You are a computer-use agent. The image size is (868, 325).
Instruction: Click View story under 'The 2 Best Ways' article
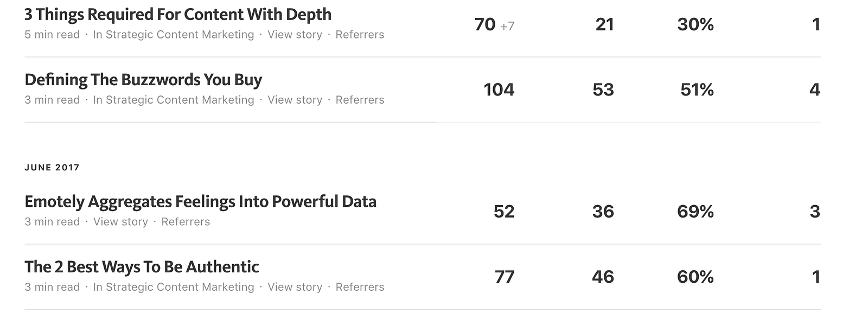point(295,287)
